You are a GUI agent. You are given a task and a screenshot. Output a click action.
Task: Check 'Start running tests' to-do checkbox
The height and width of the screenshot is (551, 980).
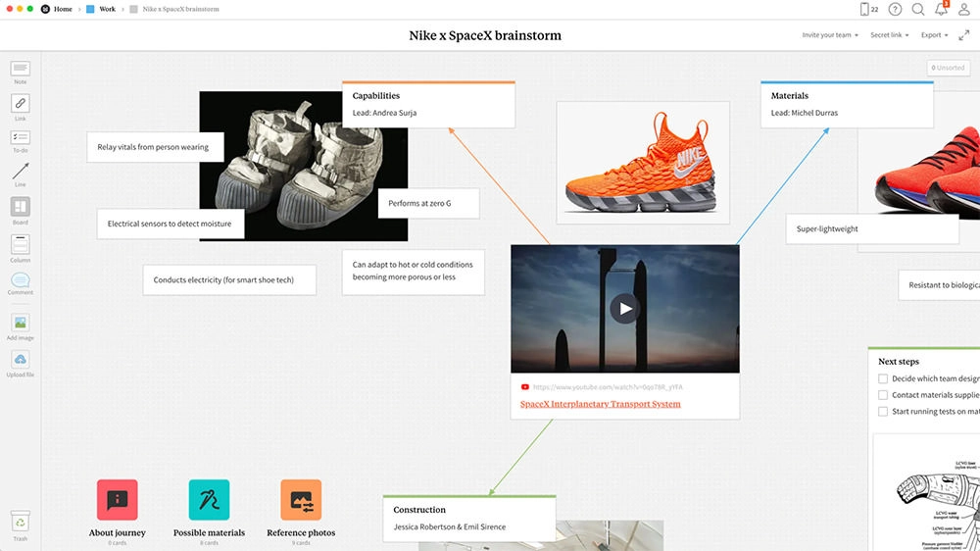(883, 412)
